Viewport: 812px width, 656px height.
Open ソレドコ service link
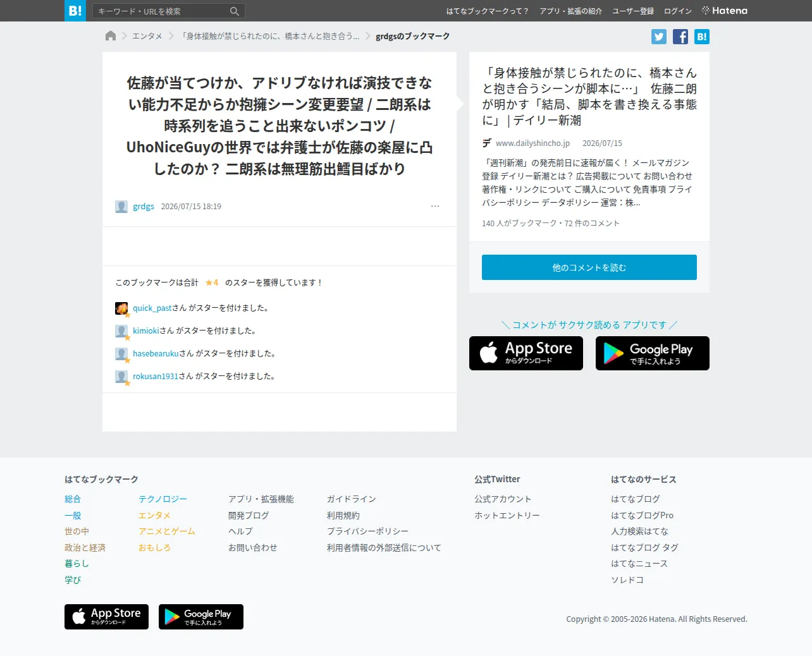click(x=627, y=580)
